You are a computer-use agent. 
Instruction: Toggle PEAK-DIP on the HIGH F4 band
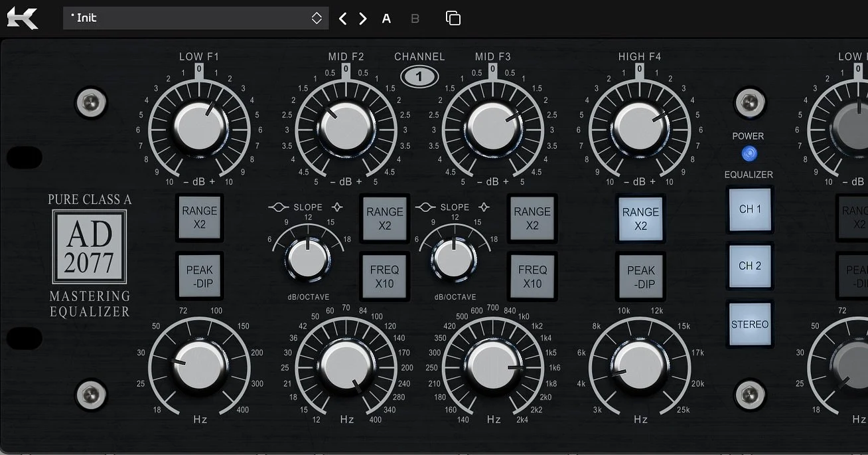640,276
